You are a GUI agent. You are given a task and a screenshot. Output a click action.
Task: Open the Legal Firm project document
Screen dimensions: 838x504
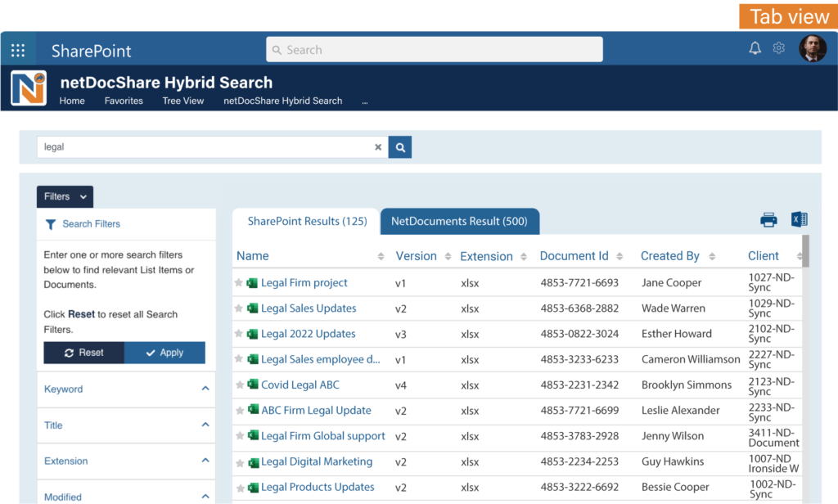(x=304, y=283)
